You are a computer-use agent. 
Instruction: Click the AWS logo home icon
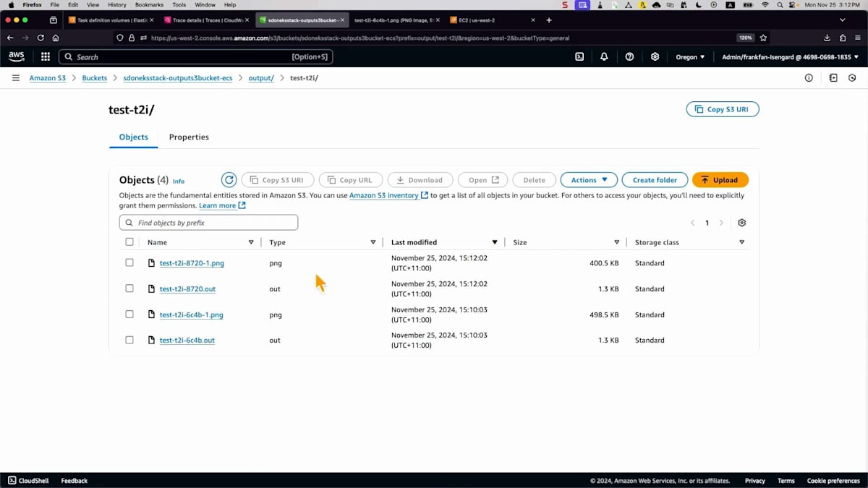point(17,56)
